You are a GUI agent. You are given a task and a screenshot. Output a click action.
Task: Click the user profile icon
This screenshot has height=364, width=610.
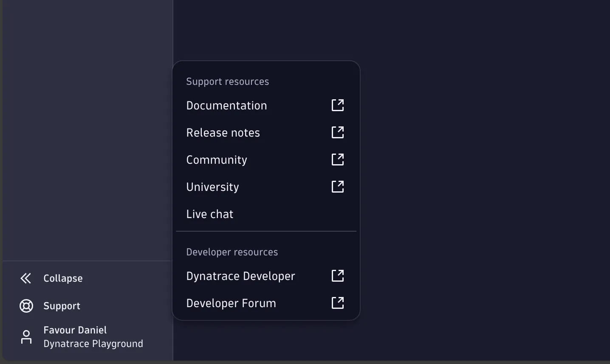pyautogui.click(x=26, y=337)
